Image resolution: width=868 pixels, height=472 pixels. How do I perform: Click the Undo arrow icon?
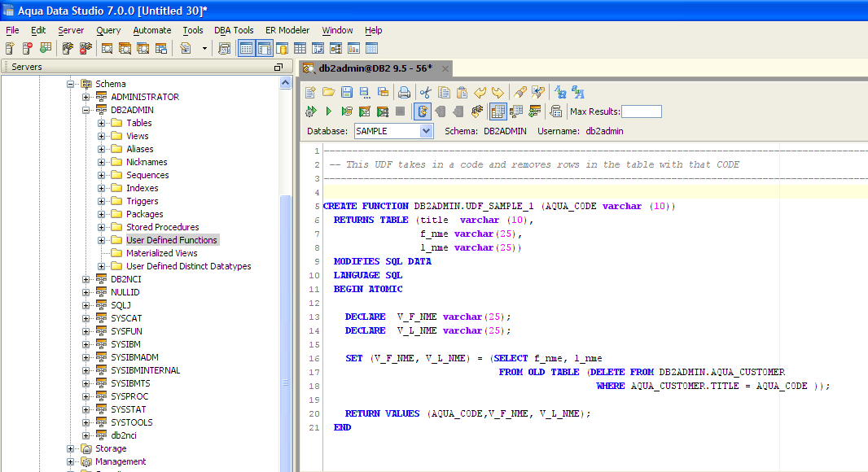[480, 92]
